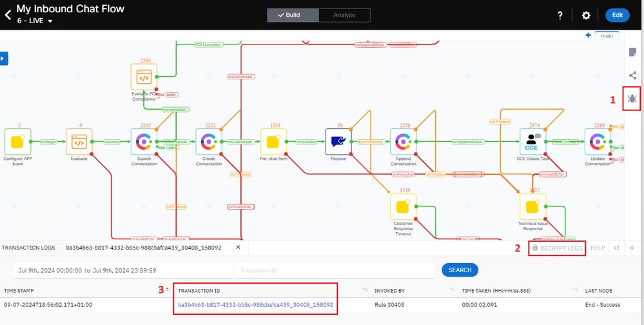Select the Customer Response Timeout node
This screenshot has width=644, height=325.
pyautogui.click(x=404, y=206)
